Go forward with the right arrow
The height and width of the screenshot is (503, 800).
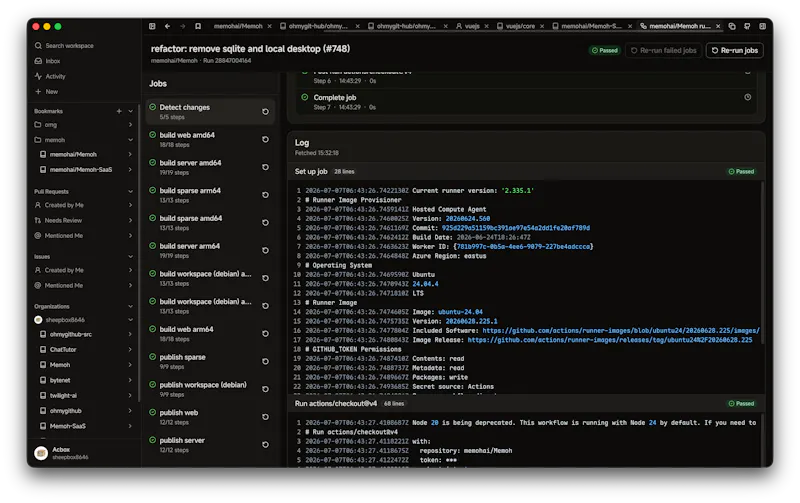click(x=183, y=26)
